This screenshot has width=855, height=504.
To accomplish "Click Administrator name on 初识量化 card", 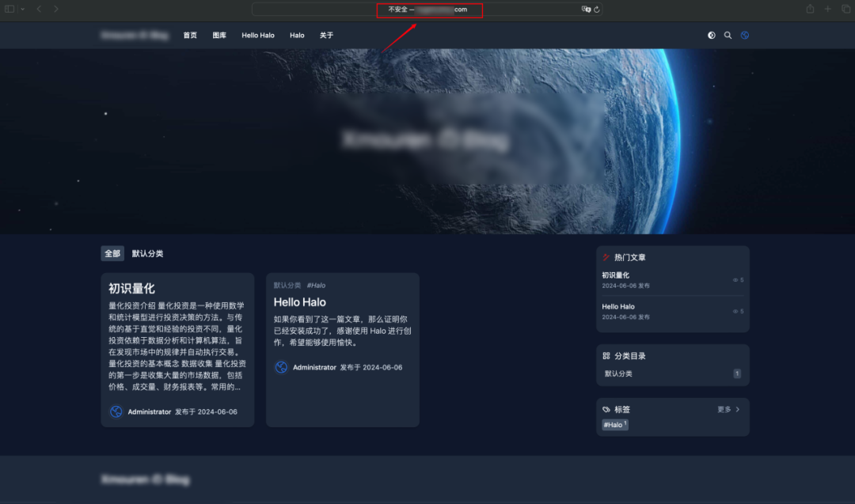I will (x=150, y=412).
